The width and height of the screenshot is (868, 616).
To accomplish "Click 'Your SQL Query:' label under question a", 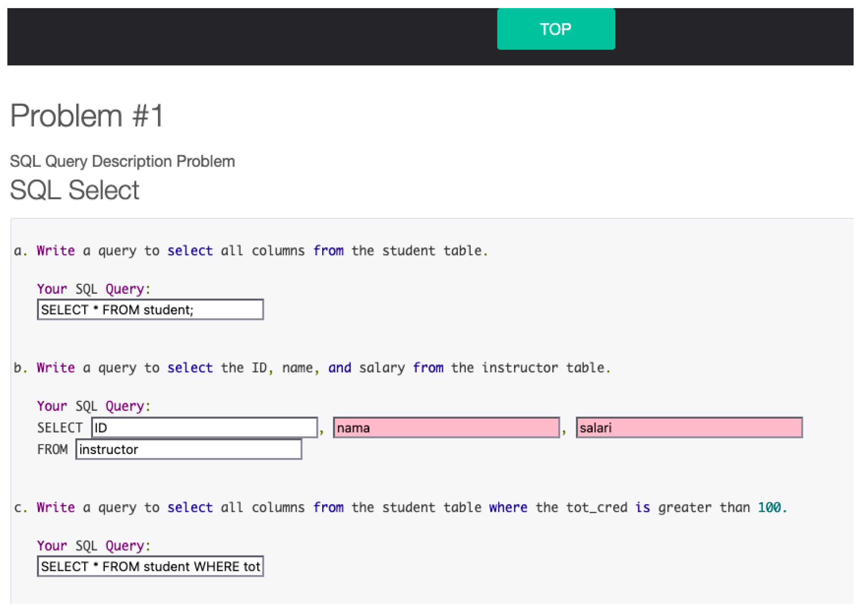I will [94, 289].
